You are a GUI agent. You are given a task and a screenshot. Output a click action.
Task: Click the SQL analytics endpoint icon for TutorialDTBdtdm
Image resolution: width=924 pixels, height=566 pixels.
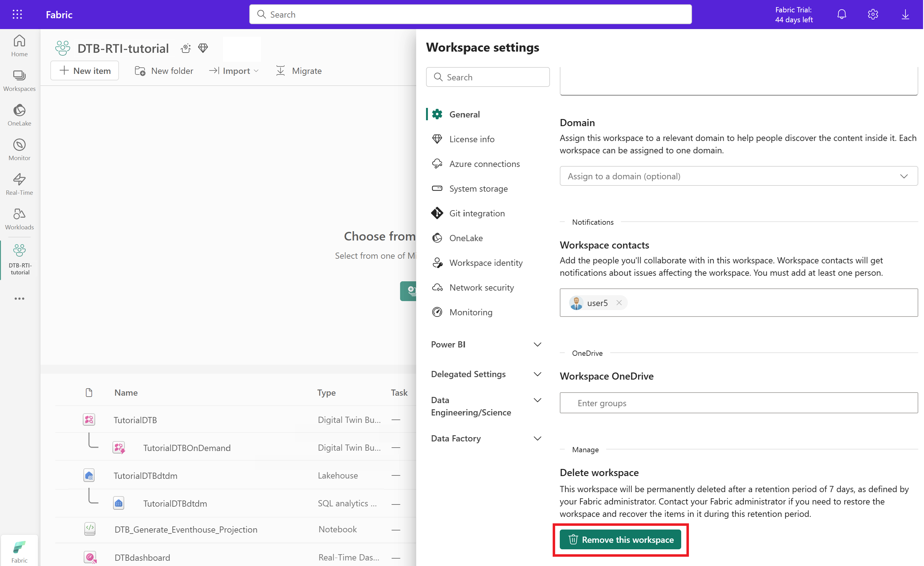click(x=119, y=503)
